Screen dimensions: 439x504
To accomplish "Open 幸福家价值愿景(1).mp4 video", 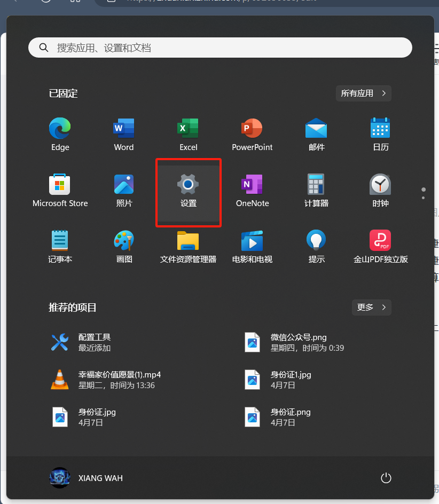I will point(106,380).
